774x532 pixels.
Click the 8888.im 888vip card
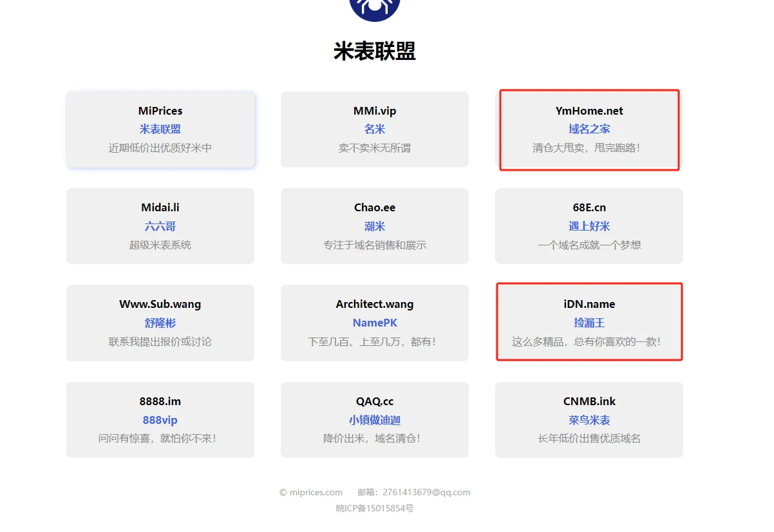coord(160,420)
